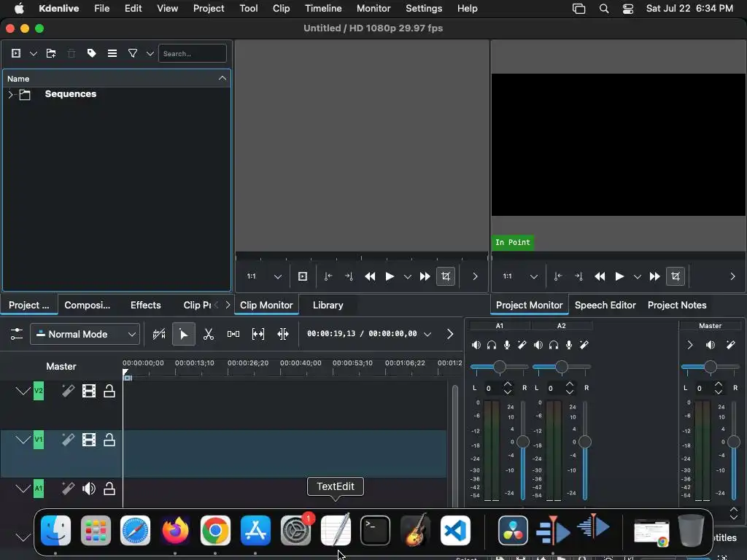The height and width of the screenshot is (560, 747).
Task: Open timecode format dropdown in timeline toolbar
Action: click(427, 334)
